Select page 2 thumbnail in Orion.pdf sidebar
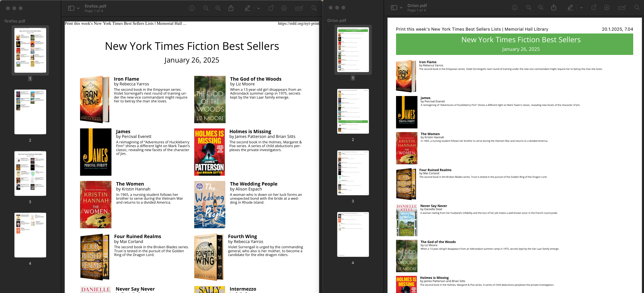This screenshot has height=293, width=644. 353,111
